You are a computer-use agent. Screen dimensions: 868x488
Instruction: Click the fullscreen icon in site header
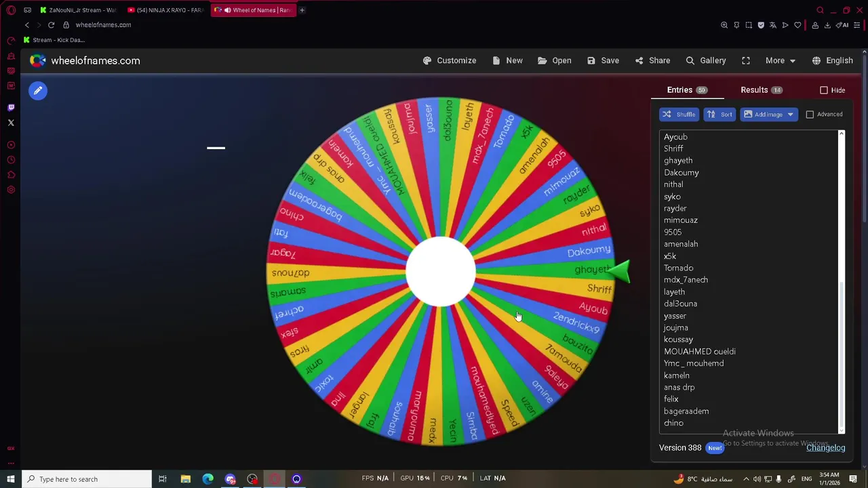746,60
